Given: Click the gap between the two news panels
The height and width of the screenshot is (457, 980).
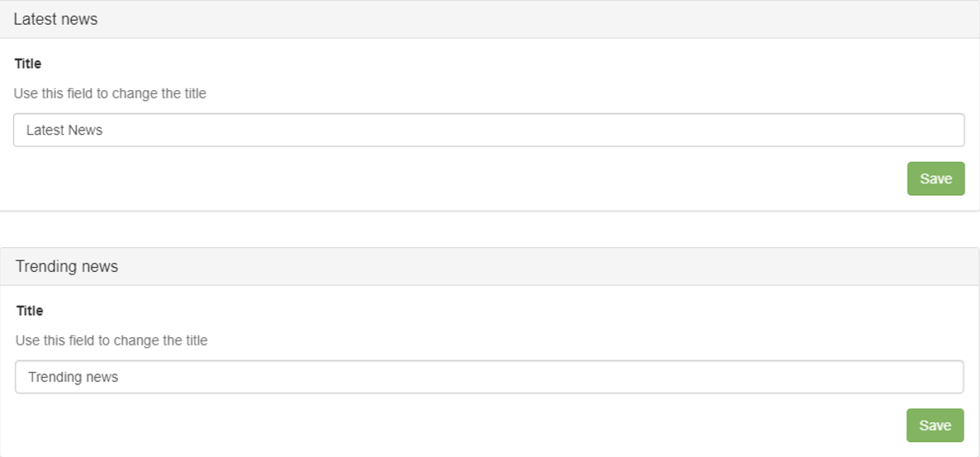Looking at the screenshot, I should (490, 229).
